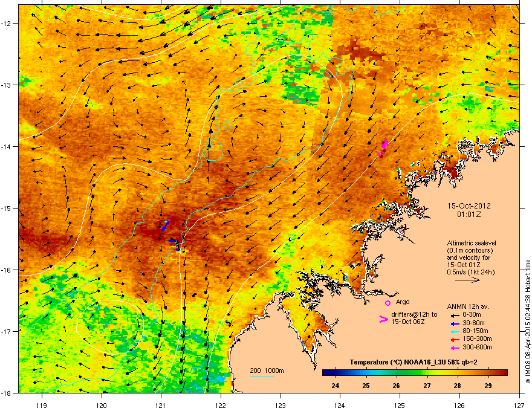Click the black 0-30m legend arrow

(454, 315)
